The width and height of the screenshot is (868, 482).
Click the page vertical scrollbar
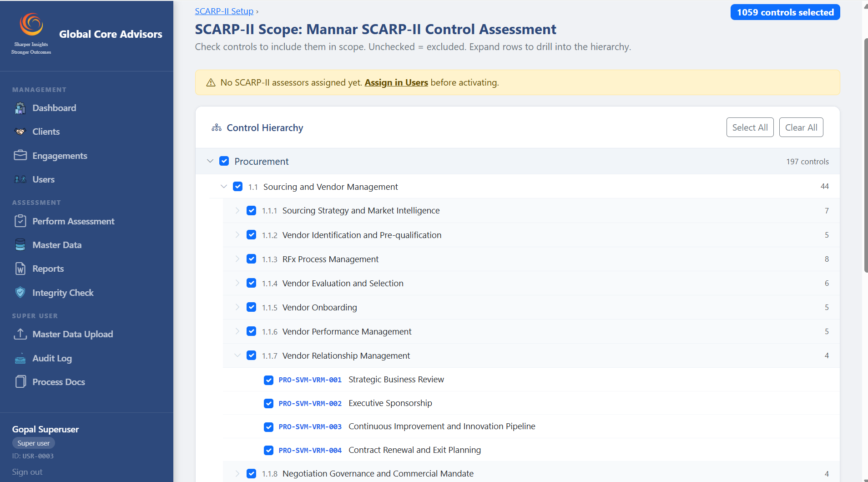coord(866,155)
